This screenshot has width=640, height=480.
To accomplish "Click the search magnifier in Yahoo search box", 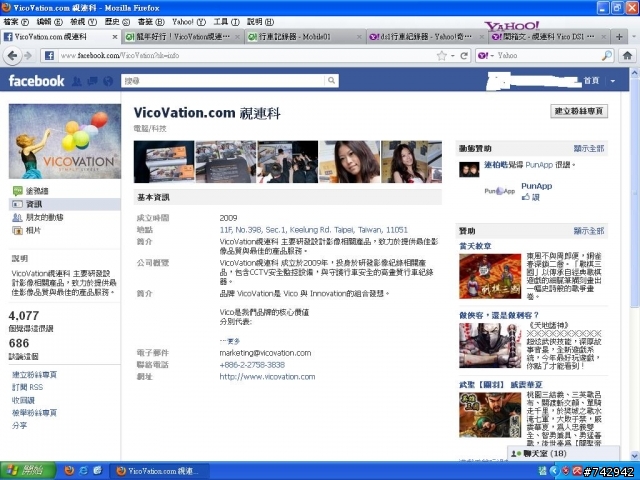I will click(x=607, y=55).
